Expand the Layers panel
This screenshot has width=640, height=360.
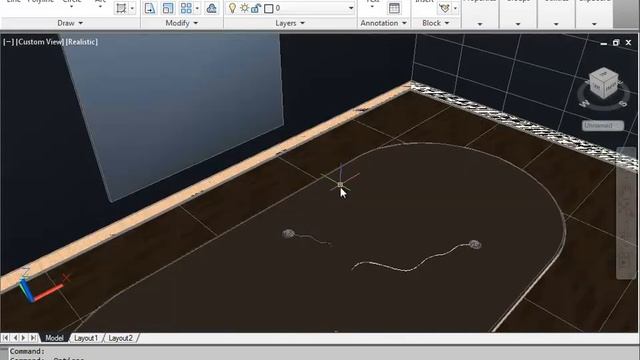coord(290,23)
